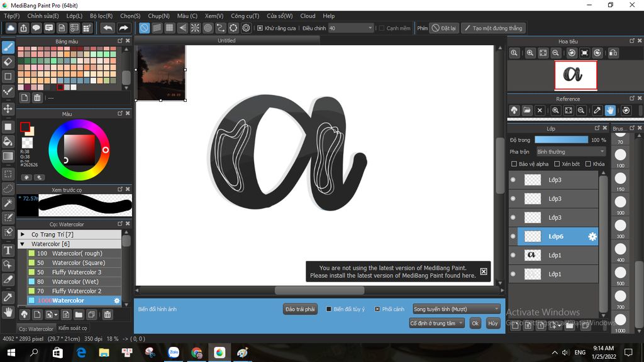644x362 pixels.
Task: Zoom out in the Navigator panel
Action: click(x=556, y=53)
